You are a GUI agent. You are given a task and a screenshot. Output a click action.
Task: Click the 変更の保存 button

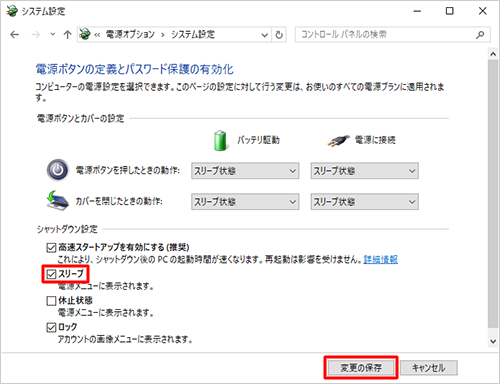tap(361, 368)
